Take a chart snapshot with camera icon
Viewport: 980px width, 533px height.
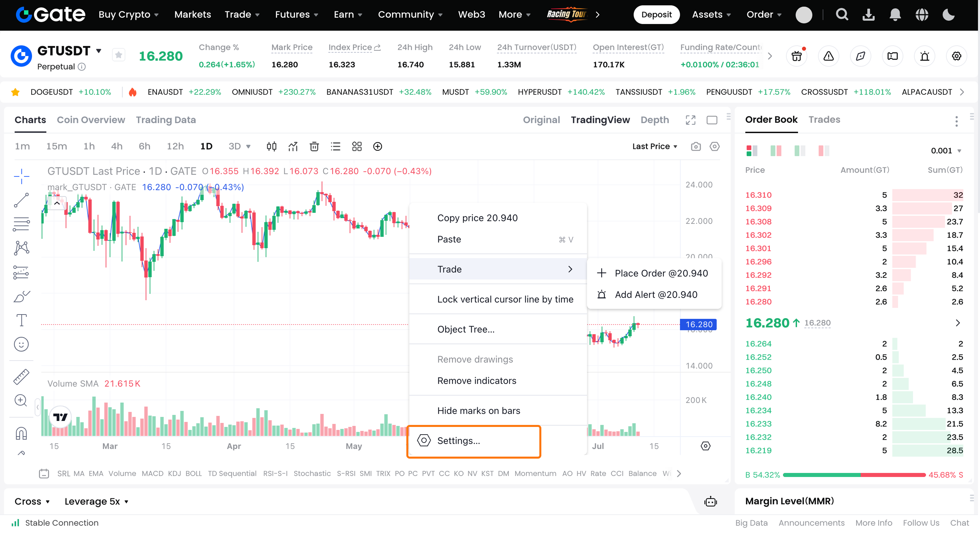point(695,146)
